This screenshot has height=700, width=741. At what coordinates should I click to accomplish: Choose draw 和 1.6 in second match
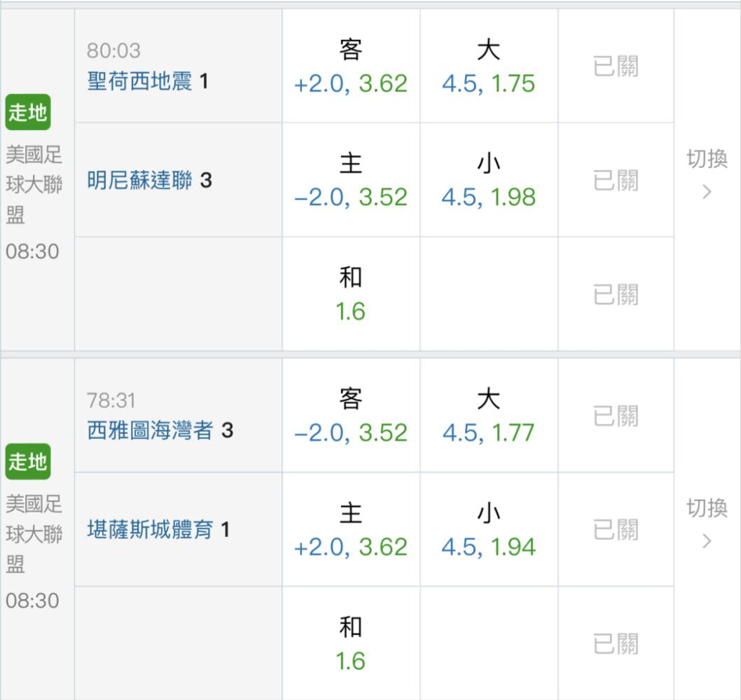tap(351, 643)
